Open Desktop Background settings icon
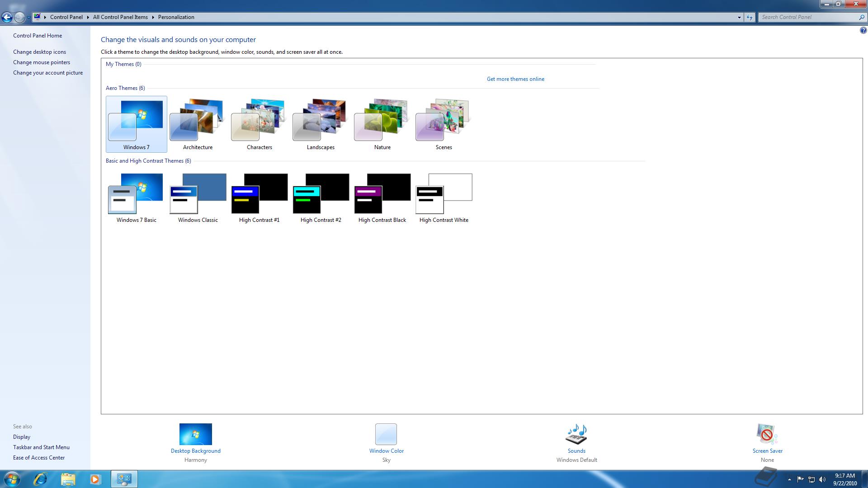 (x=195, y=434)
